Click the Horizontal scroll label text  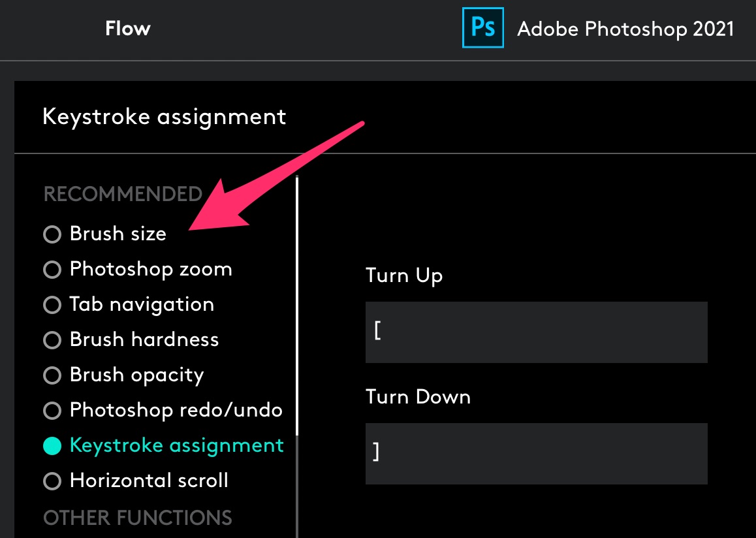point(149,481)
